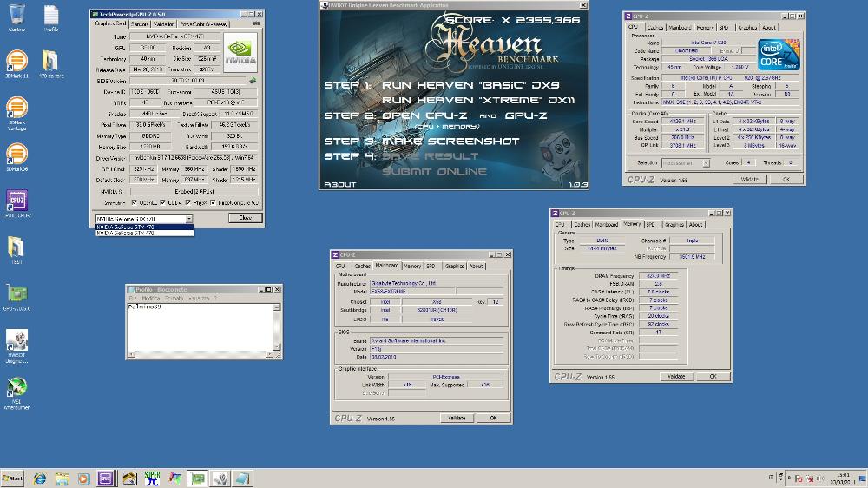Click inside the Notepad text area
Screen dimensions: 868x488
(x=201, y=326)
